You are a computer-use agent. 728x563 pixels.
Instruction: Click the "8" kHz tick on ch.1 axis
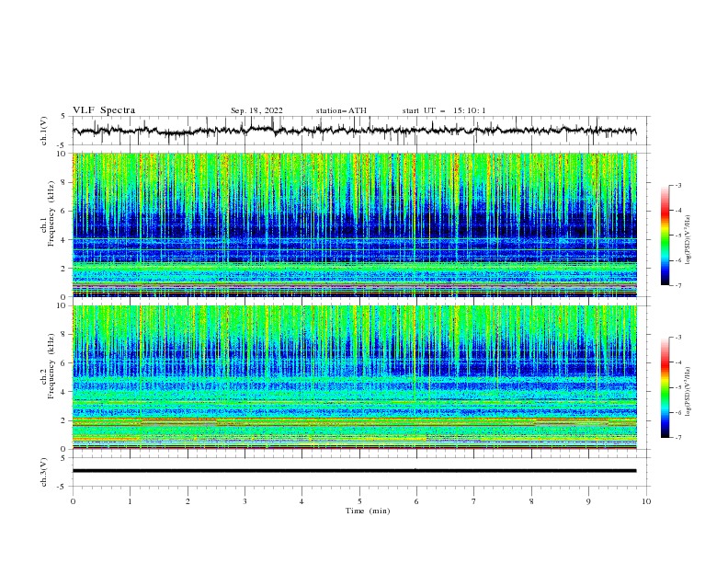[x=65, y=182]
